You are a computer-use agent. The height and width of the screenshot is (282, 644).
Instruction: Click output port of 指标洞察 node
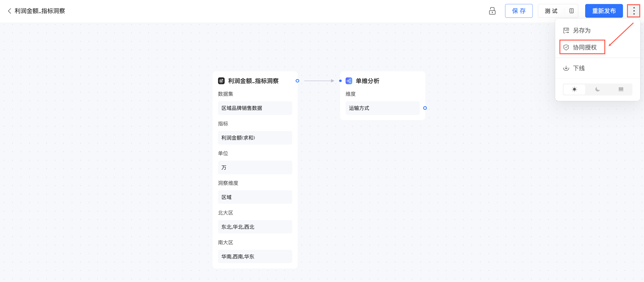click(297, 81)
